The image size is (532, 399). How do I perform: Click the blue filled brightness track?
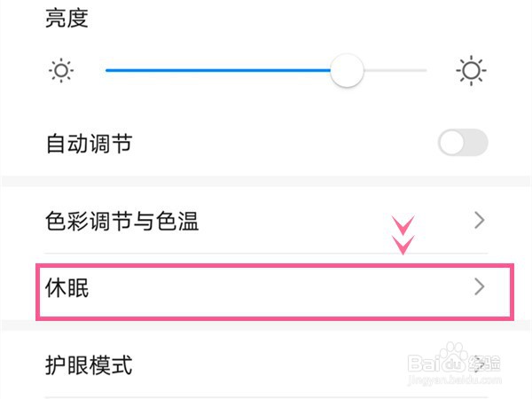[218, 71]
